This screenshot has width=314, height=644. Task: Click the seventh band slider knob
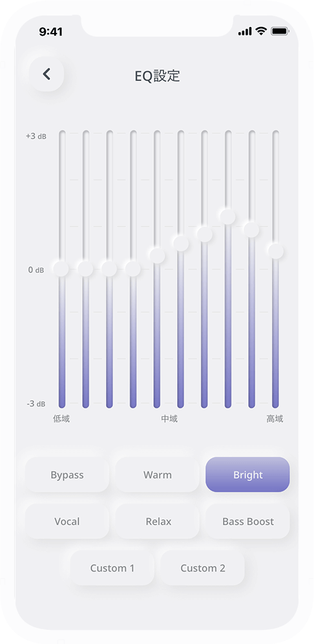pyautogui.click(x=205, y=234)
